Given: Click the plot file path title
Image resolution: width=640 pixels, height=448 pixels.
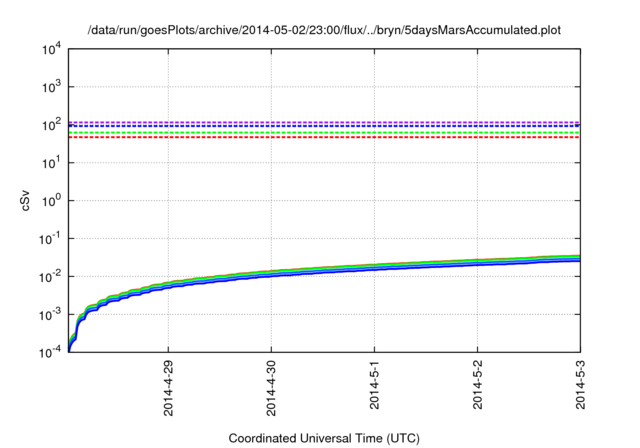Looking at the screenshot, I should 324,30.
